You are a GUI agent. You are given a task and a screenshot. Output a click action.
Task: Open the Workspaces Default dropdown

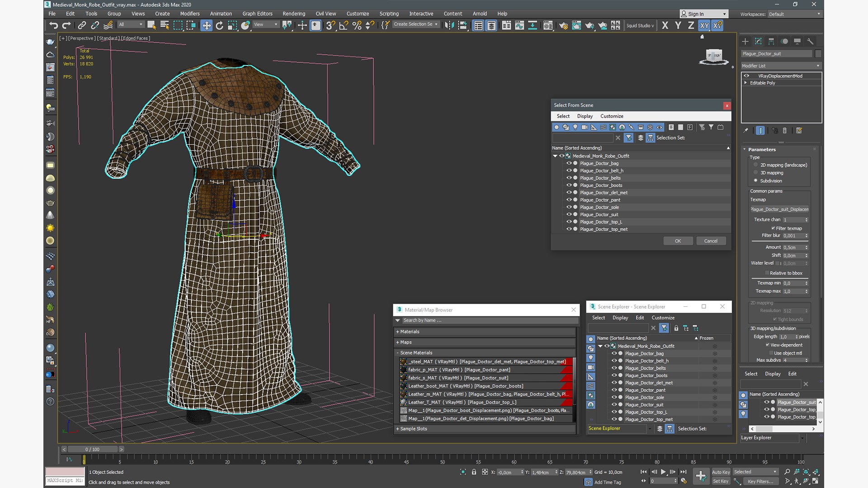(794, 14)
